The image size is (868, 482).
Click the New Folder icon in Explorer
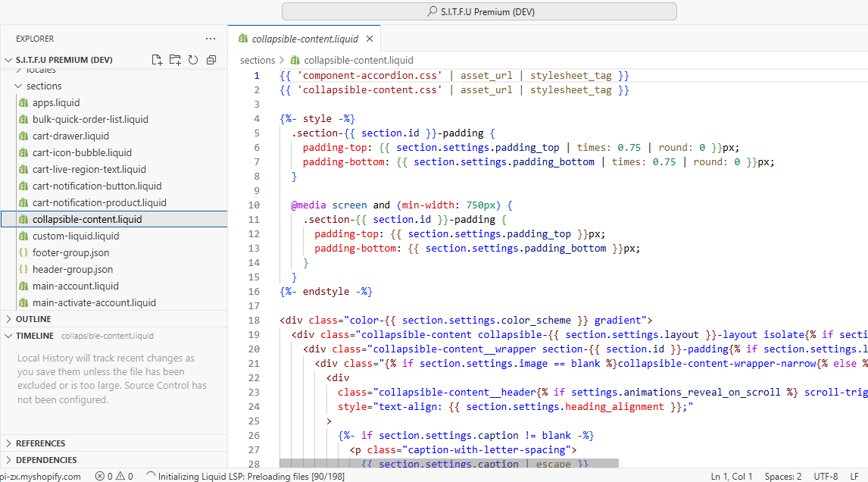pyautogui.click(x=175, y=61)
